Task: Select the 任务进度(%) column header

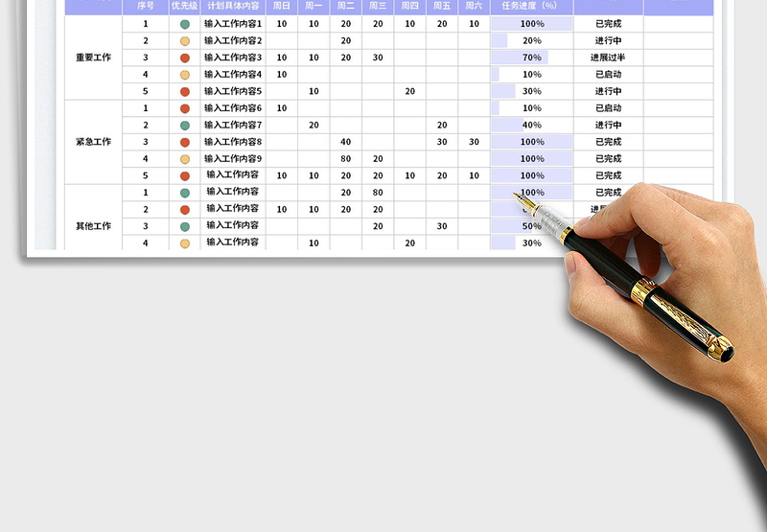Action: point(532,7)
